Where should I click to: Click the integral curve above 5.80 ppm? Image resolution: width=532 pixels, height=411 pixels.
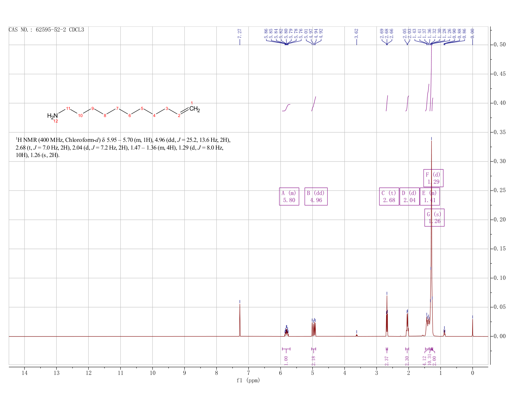point(286,108)
